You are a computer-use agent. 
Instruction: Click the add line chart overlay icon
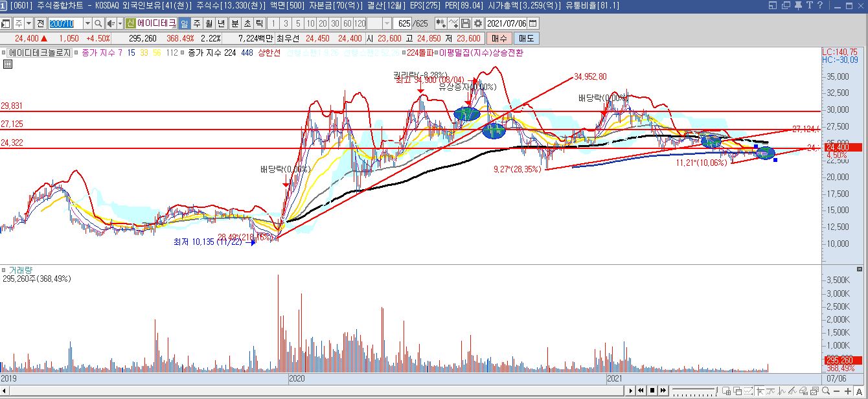[x=453, y=23]
